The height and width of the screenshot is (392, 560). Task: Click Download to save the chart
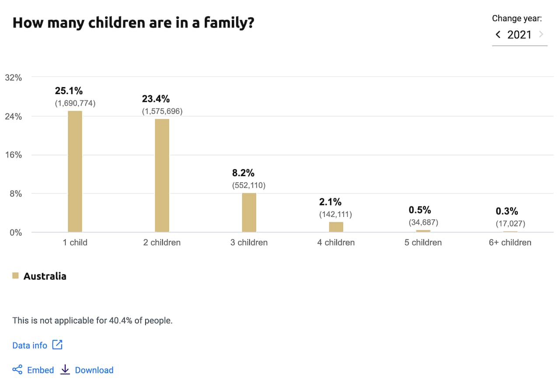(94, 370)
